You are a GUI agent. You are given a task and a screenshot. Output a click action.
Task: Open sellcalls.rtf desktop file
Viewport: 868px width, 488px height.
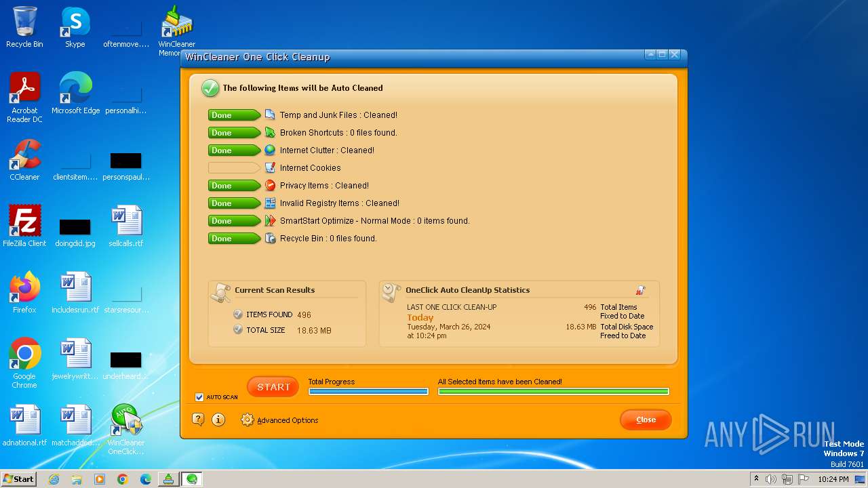(x=126, y=226)
